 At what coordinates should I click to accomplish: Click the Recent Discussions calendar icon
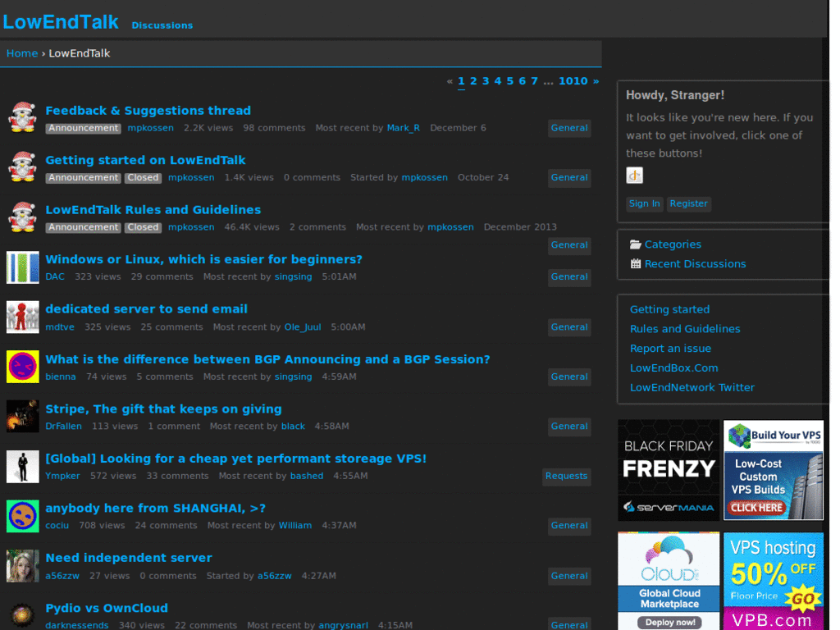click(x=636, y=263)
